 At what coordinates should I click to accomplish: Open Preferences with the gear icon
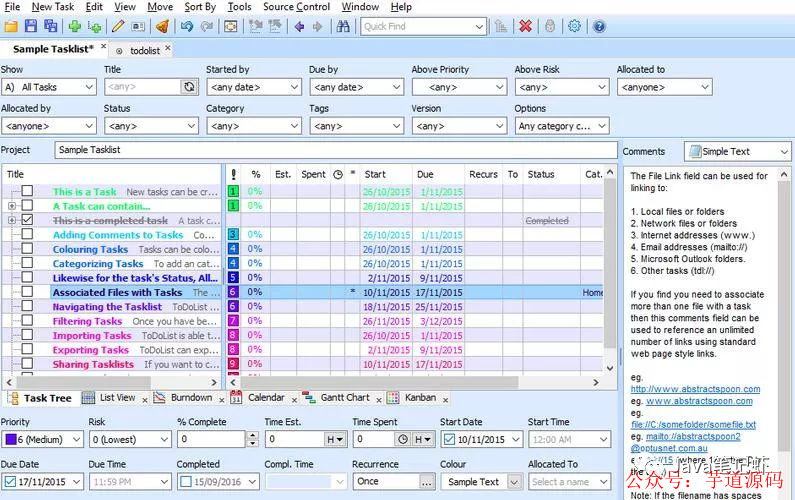click(574, 26)
